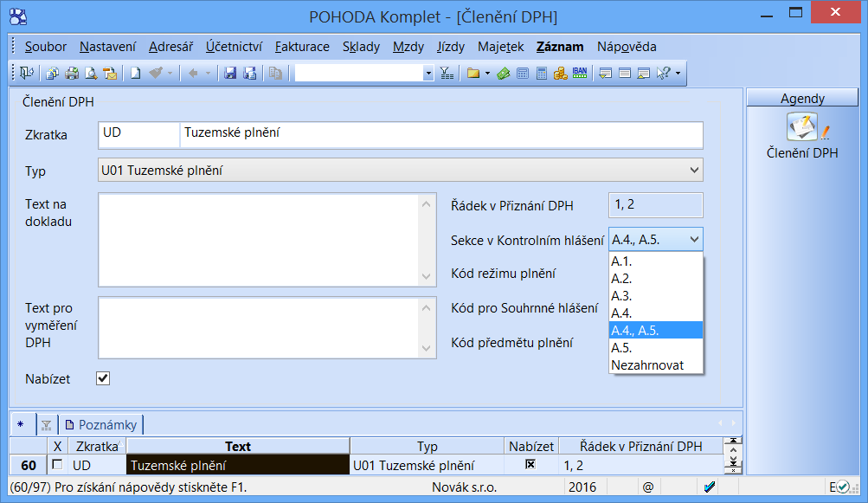Tick the X column checkbox in row 60
The image size is (868, 503).
pos(58,465)
